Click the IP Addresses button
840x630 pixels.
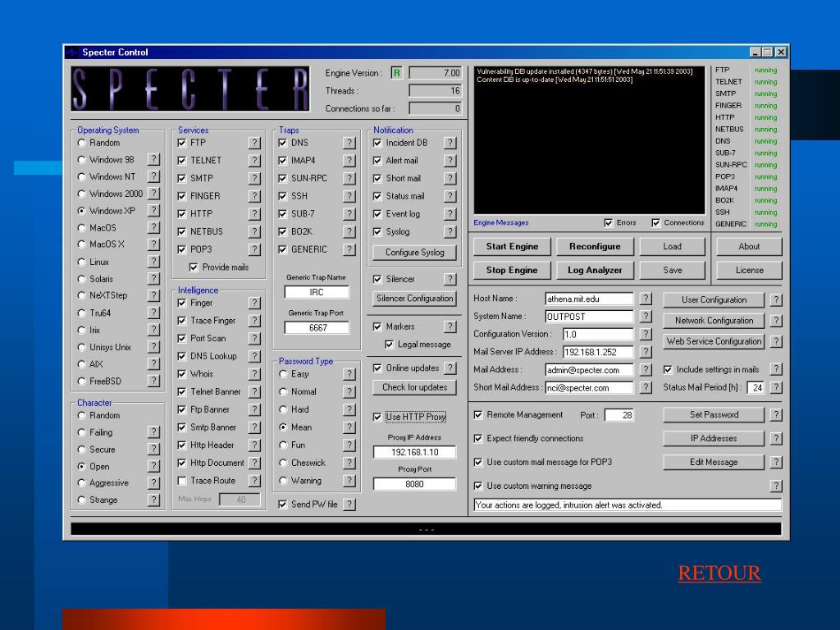pos(714,438)
